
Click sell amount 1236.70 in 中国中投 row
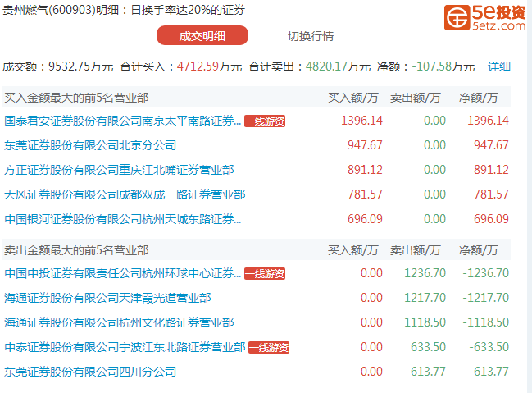425,273
